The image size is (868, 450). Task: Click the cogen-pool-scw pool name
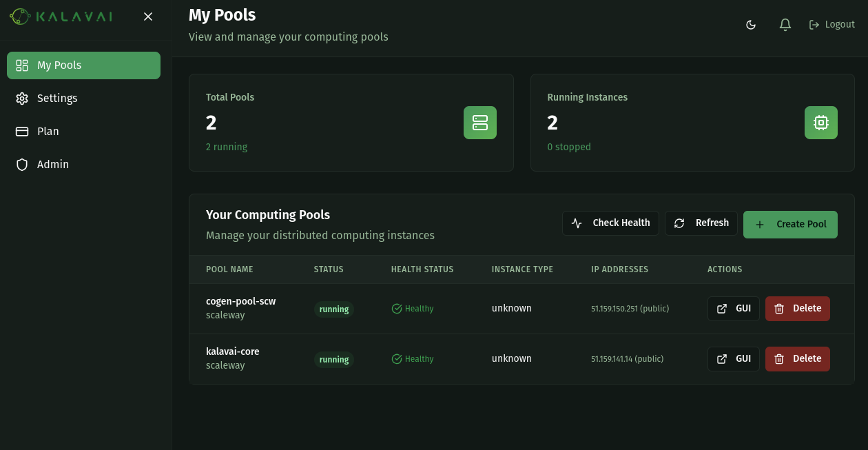point(241,301)
